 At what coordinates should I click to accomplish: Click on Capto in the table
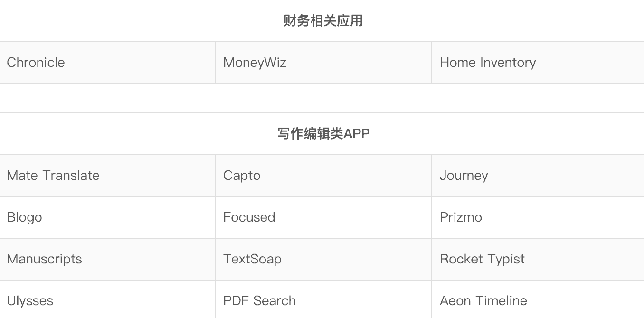click(x=242, y=176)
